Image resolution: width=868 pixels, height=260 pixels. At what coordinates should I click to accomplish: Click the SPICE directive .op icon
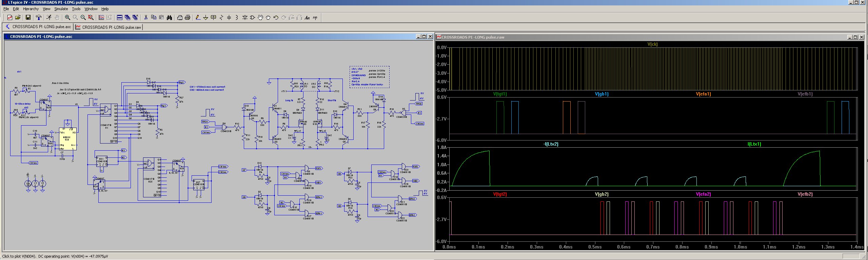[315, 18]
